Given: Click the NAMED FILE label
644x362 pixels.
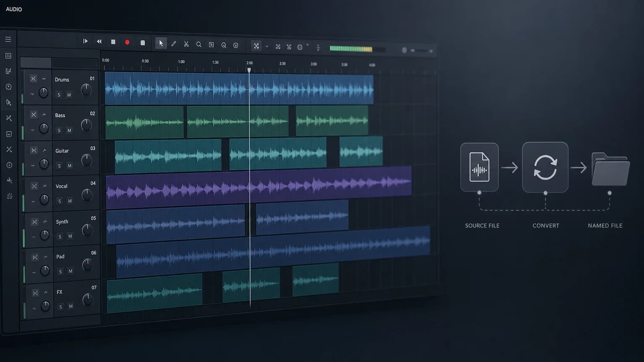Looking at the screenshot, I should pos(605,225).
